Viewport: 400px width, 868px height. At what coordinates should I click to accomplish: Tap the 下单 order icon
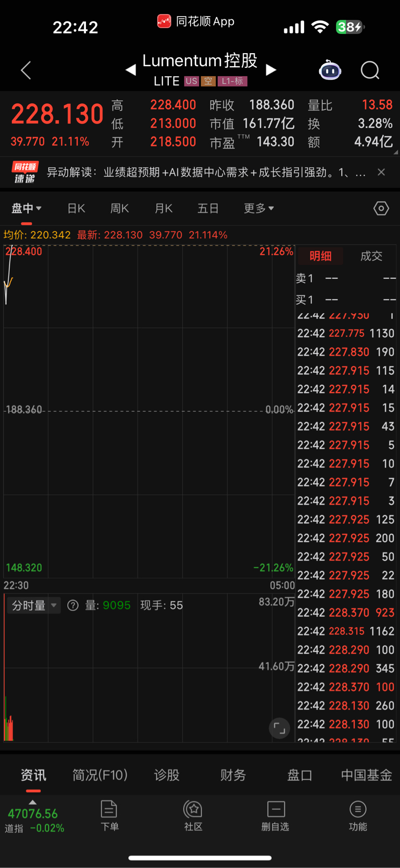pos(109,816)
